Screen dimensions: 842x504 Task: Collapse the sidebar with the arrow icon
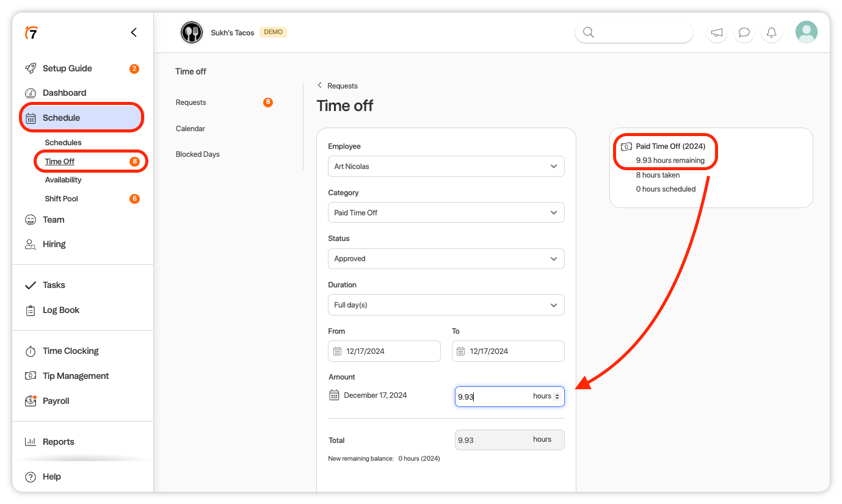pos(134,32)
